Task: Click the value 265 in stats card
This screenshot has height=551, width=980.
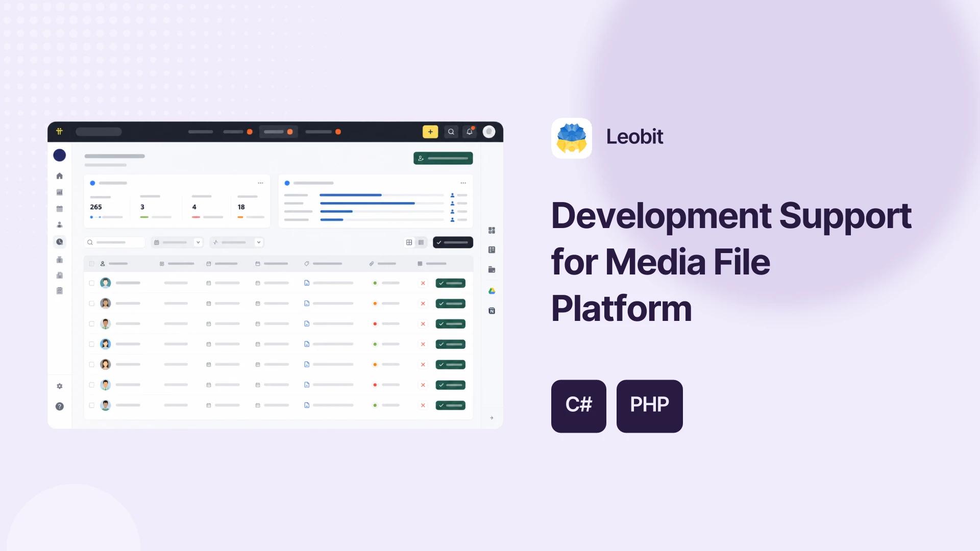Action: point(96,207)
